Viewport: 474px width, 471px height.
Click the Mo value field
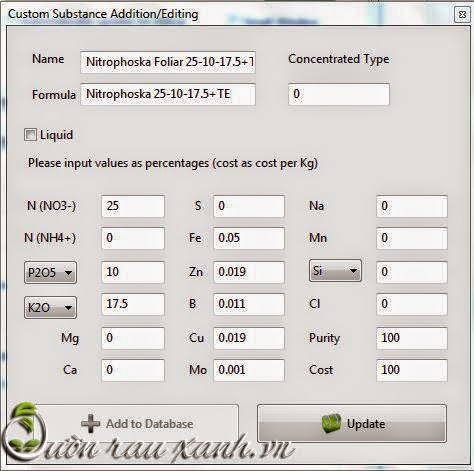pos(249,370)
